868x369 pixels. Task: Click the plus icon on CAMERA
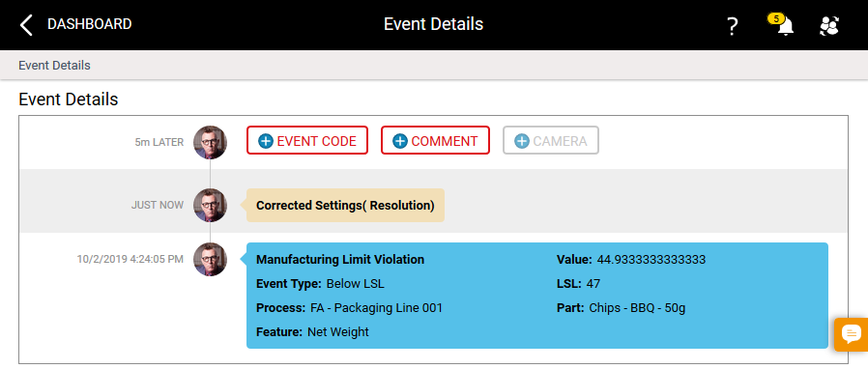click(x=522, y=141)
